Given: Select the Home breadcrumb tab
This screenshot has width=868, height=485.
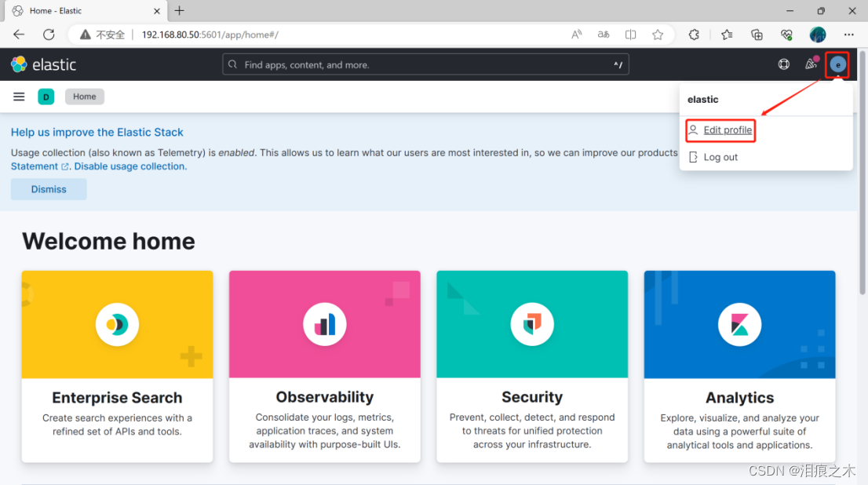Looking at the screenshot, I should tap(84, 96).
